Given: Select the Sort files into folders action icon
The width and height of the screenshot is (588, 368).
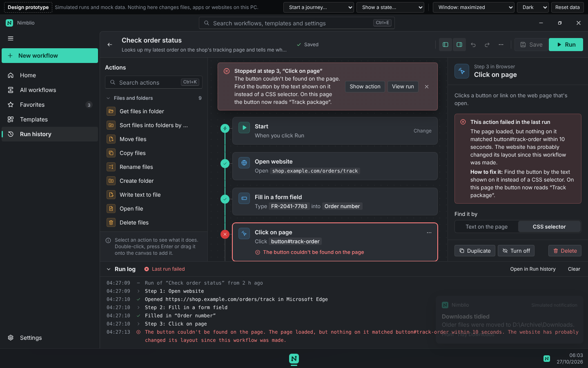Looking at the screenshot, I should point(111,125).
